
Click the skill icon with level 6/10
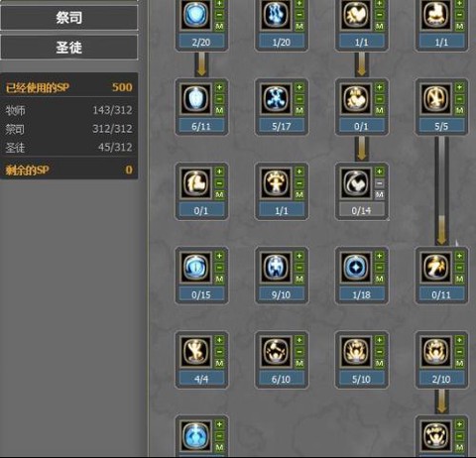[x=276, y=351]
